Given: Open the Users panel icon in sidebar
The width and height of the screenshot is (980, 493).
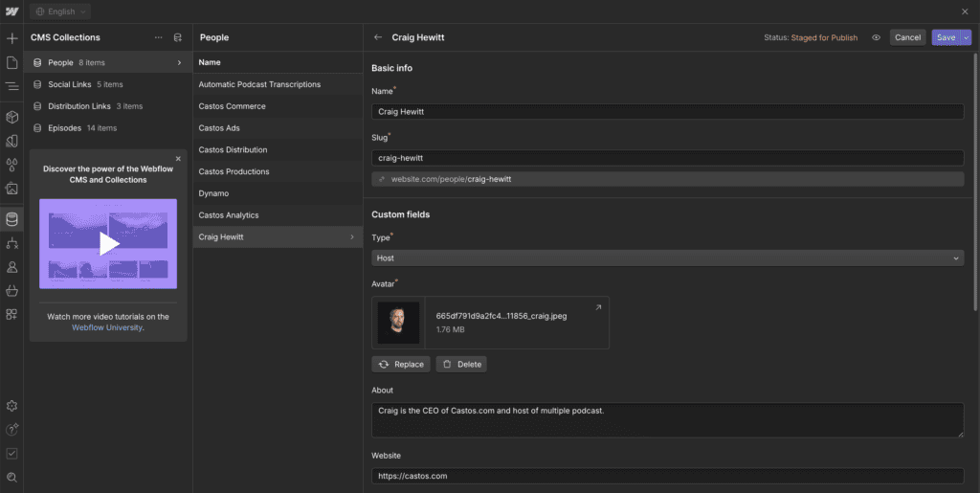Looking at the screenshot, I should (x=11, y=267).
